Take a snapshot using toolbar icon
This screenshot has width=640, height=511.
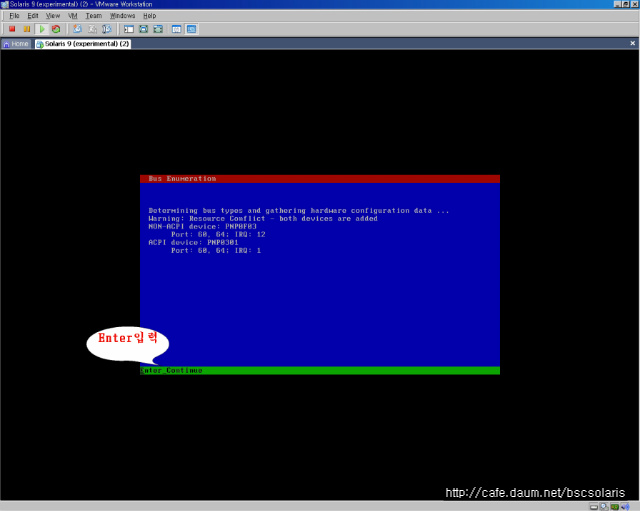(77, 29)
